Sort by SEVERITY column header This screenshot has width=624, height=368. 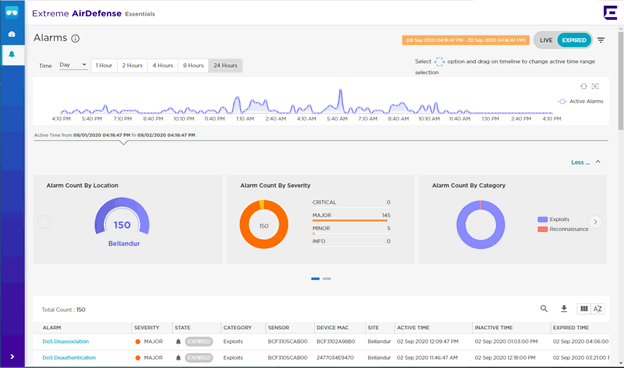coord(146,327)
